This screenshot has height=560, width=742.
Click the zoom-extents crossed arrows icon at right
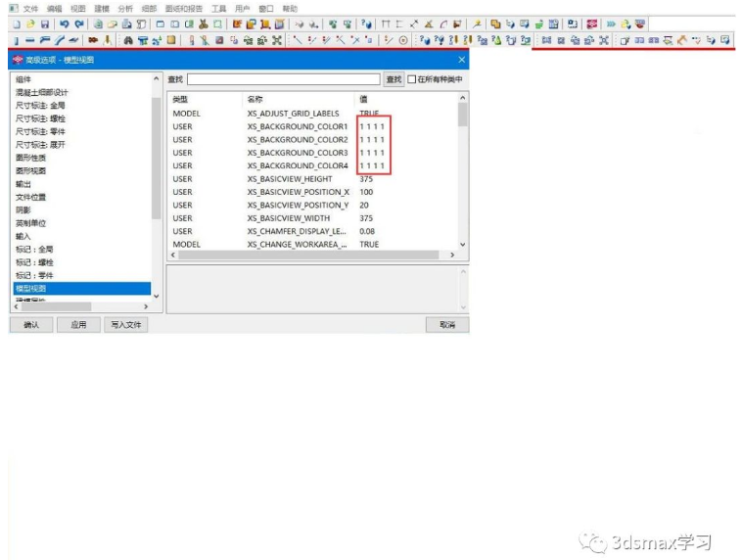point(604,41)
